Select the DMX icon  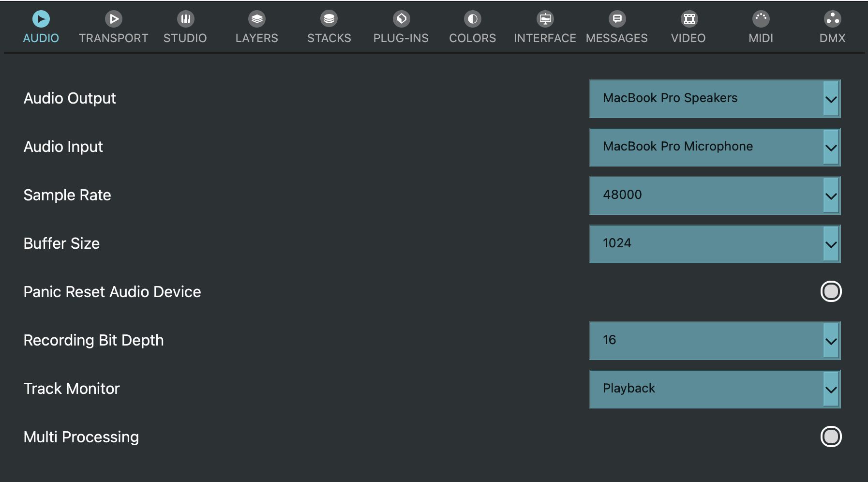click(832, 19)
